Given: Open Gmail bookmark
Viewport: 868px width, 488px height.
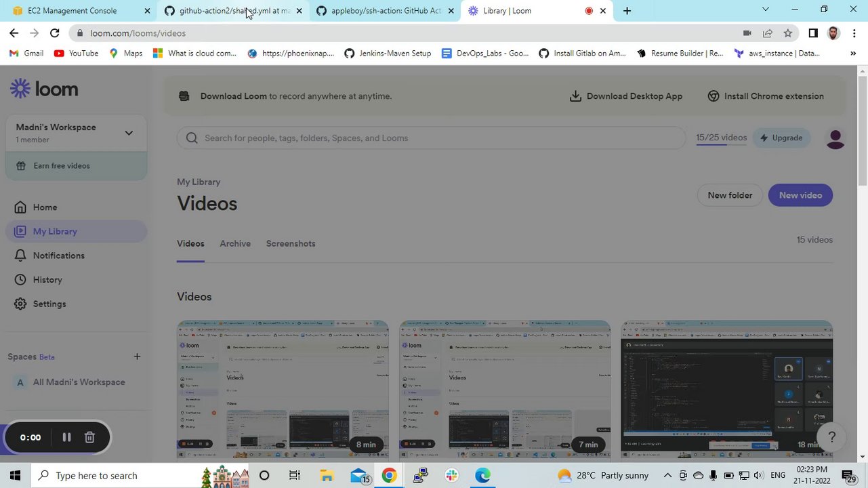Looking at the screenshot, I should click(26, 54).
